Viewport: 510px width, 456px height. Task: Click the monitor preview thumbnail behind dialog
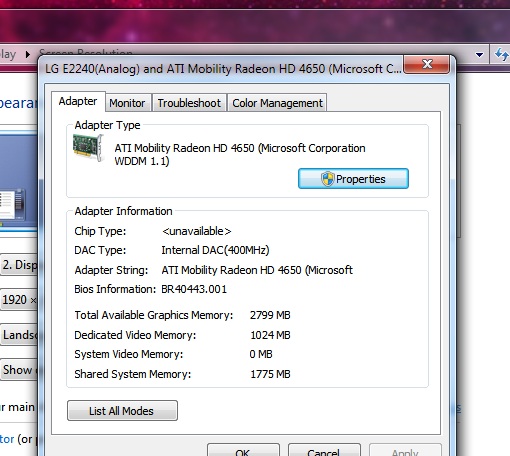(x=12, y=204)
